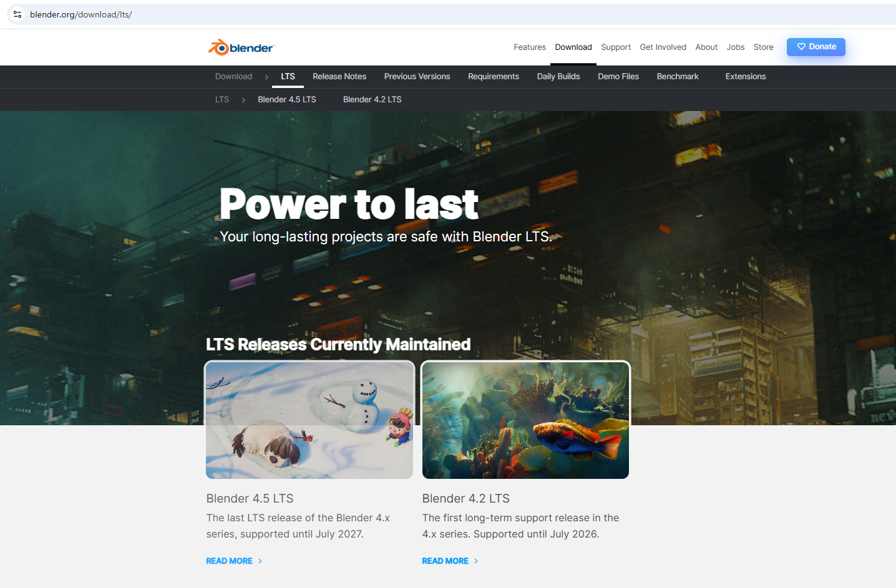This screenshot has height=588, width=896.
Task: Click the LTS breadcrumb in the second row
Action: click(222, 100)
